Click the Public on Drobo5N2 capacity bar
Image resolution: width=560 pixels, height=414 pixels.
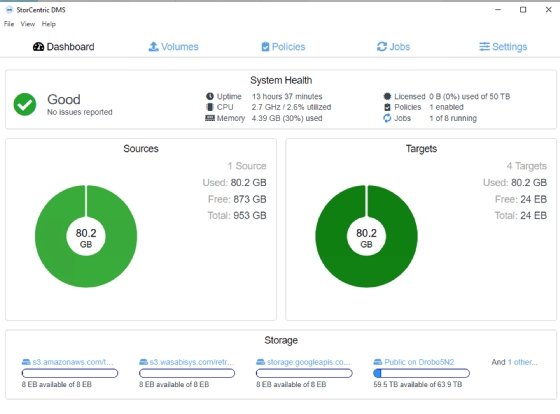(x=421, y=373)
